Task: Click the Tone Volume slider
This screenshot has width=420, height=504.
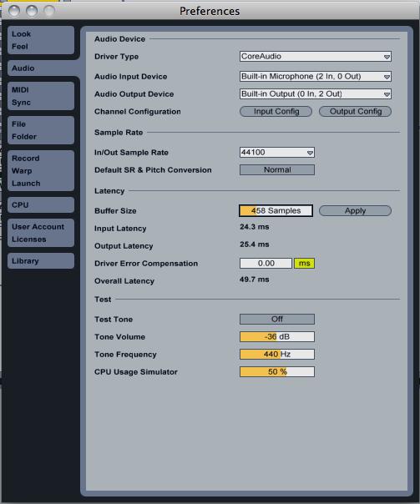Action: point(277,336)
